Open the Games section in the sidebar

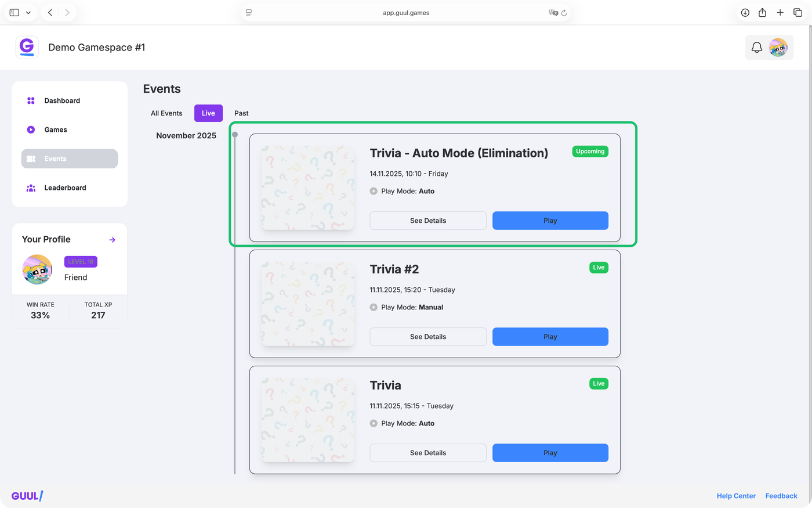point(56,129)
